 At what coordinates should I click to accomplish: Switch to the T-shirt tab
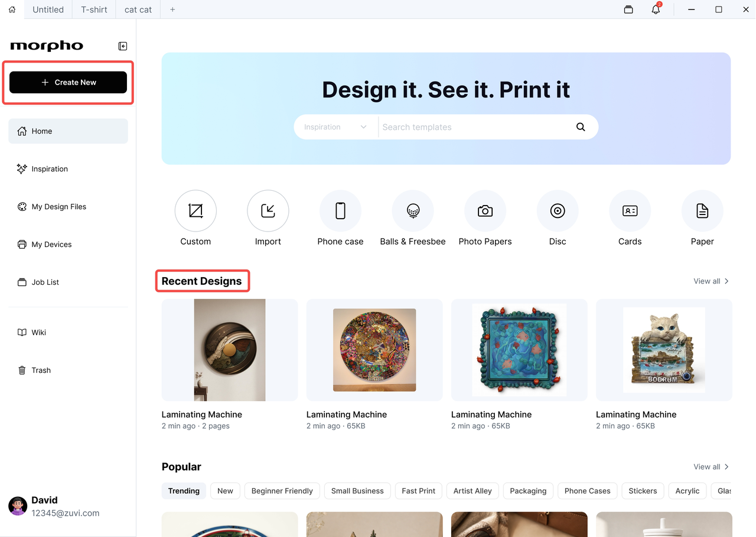(94, 9)
